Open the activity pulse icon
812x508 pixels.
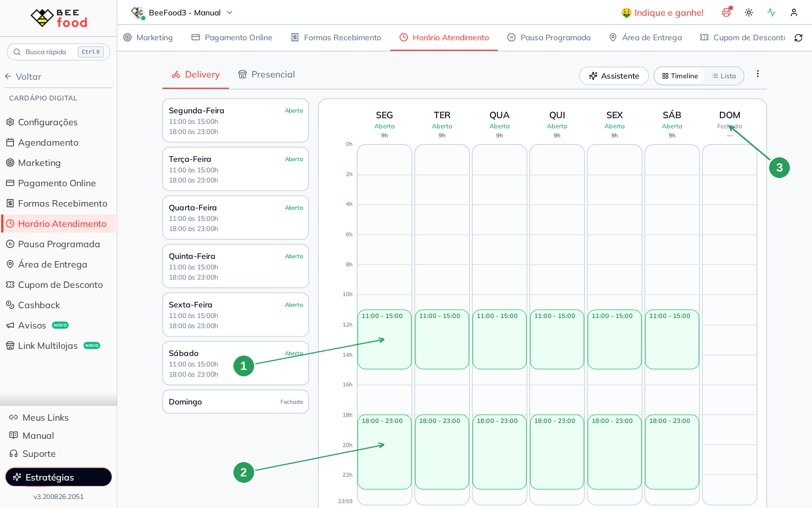(x=771, y=12)
